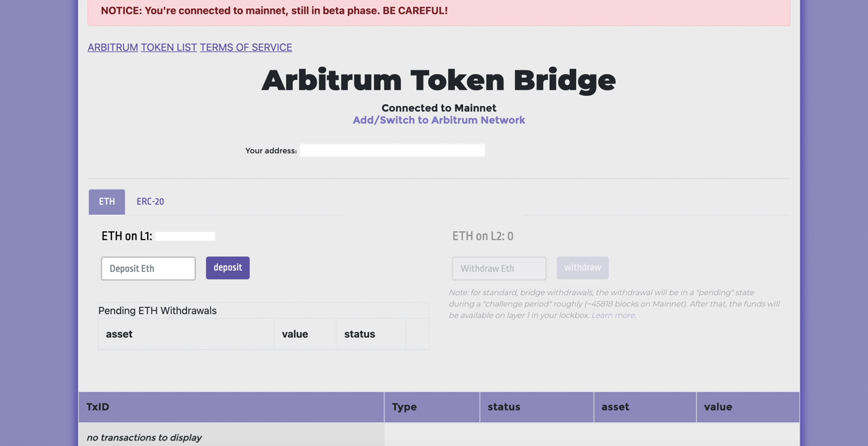Switch to the ERC-20 tab
The height and width of the screenshot is (446, 868).
tap(150, 202)
